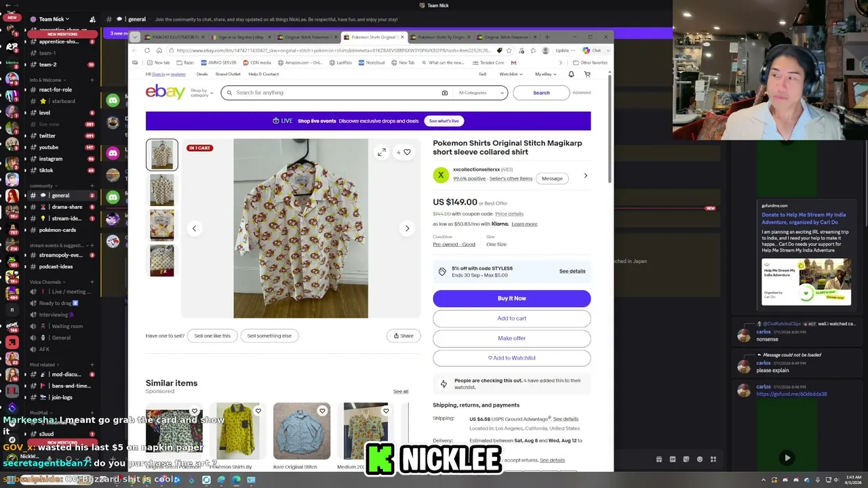Open a new browser tab

click(x=548, y=37)
